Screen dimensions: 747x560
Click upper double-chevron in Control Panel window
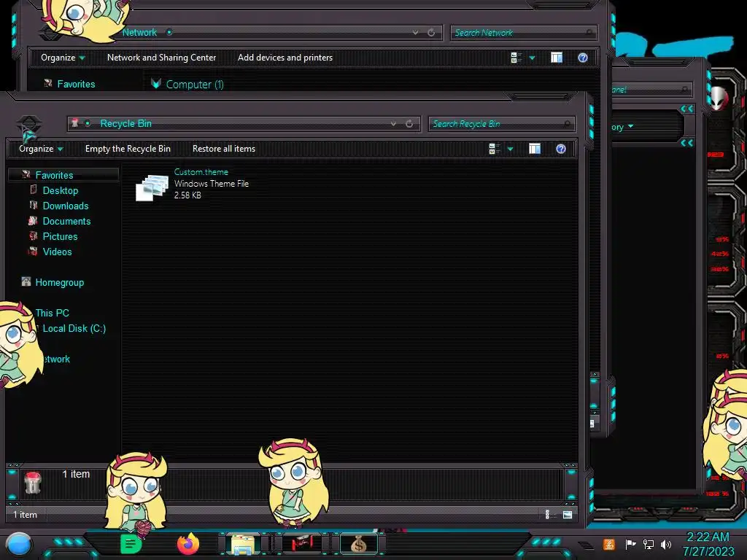pos(687,109)
